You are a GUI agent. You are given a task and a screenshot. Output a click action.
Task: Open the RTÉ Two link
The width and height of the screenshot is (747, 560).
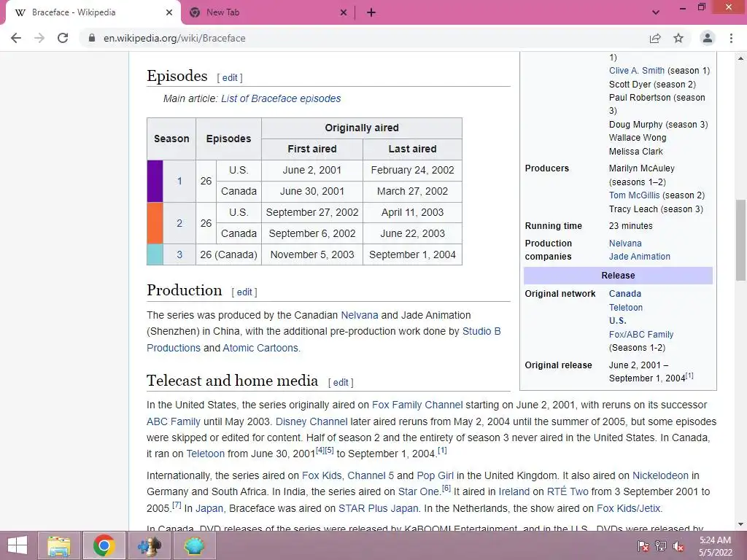(x=568, y=491)
